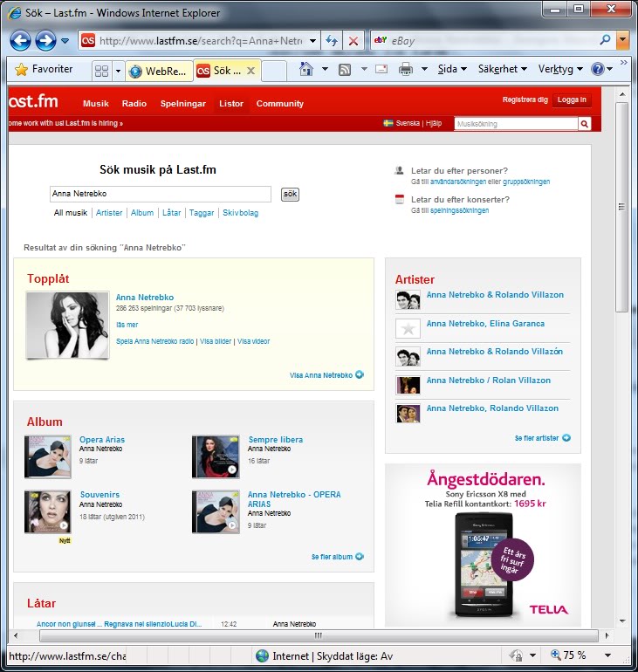The width and height of the screenshot is (638, 672).
Task: Open Musik in Last.fm navigation
Action: (x=95, y=104)
